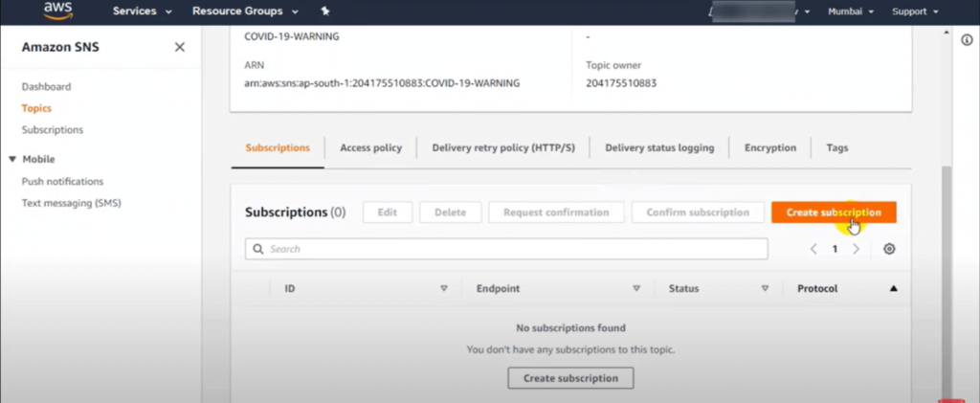This screenshot has width=980, height=403.
Task: Open the Mumbai region selector
Action: 851,11
